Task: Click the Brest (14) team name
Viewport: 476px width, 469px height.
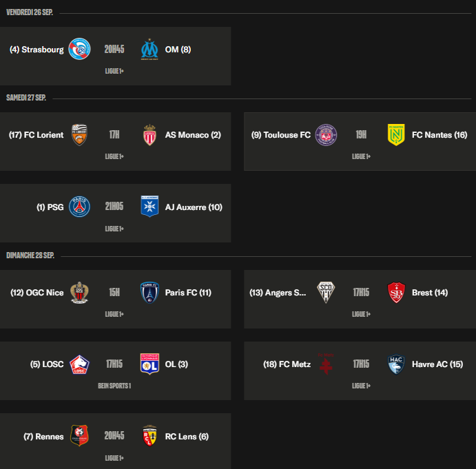Action: [430, 293]
